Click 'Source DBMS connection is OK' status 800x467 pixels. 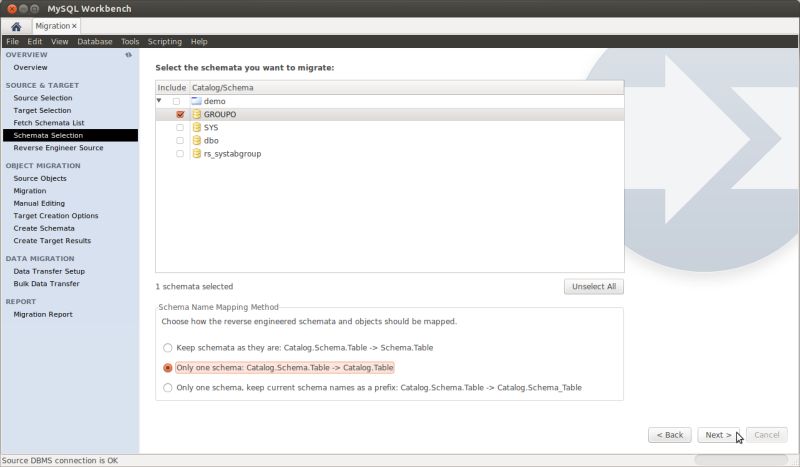point(60,460)
